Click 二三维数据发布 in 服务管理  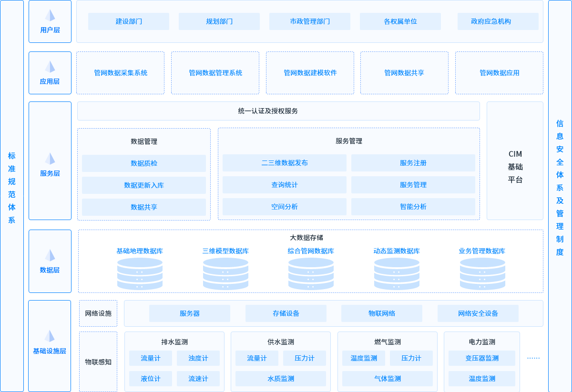pyautogui.click(x=285, y=163)
